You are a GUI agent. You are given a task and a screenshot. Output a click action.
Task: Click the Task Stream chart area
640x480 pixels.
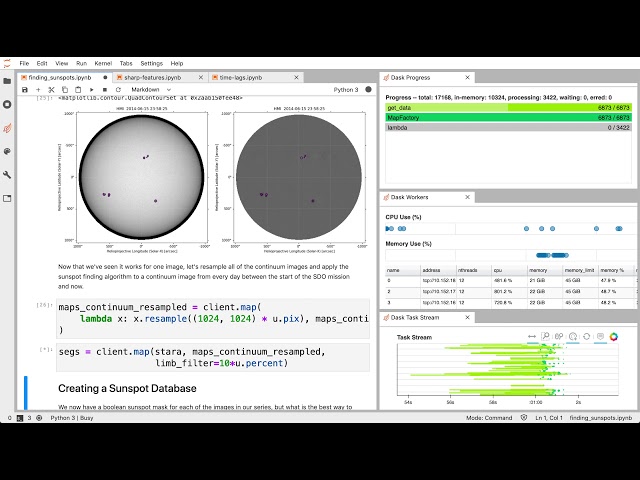click(x=508, y=370)
